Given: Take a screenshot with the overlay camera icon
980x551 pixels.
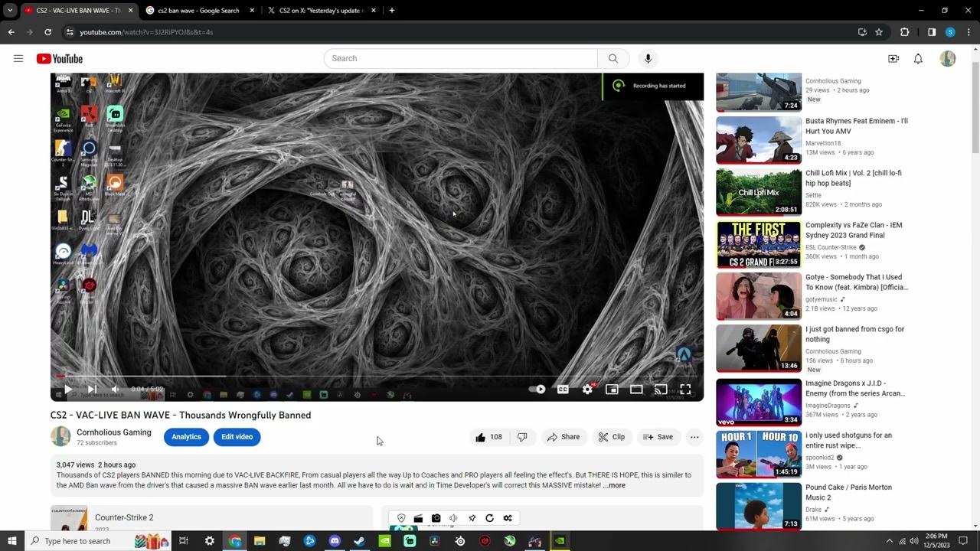Looking at the screenshot, I should coord(436,518).
